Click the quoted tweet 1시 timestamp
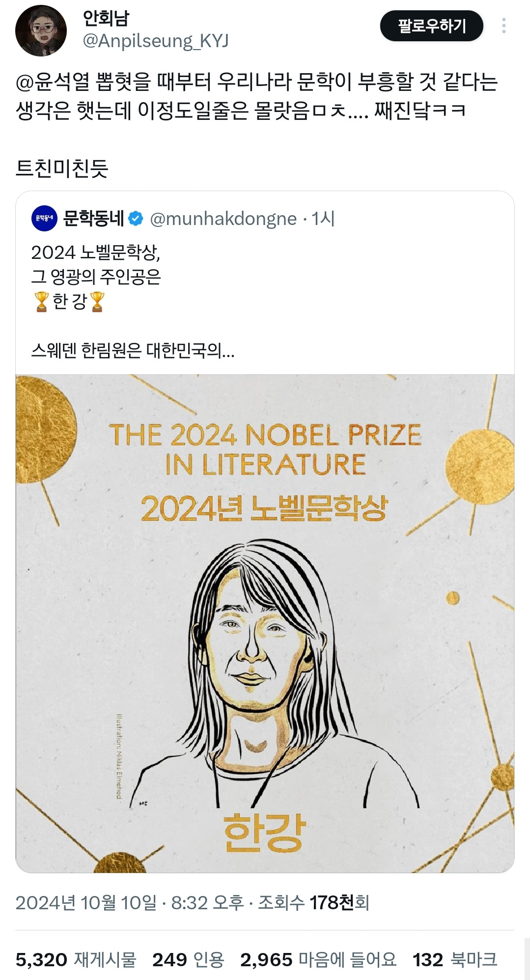530x980 pixels. 323,219
